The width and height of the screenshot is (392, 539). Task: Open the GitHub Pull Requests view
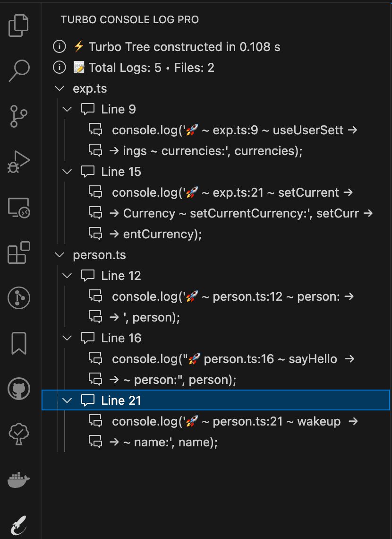click(19, 389)
